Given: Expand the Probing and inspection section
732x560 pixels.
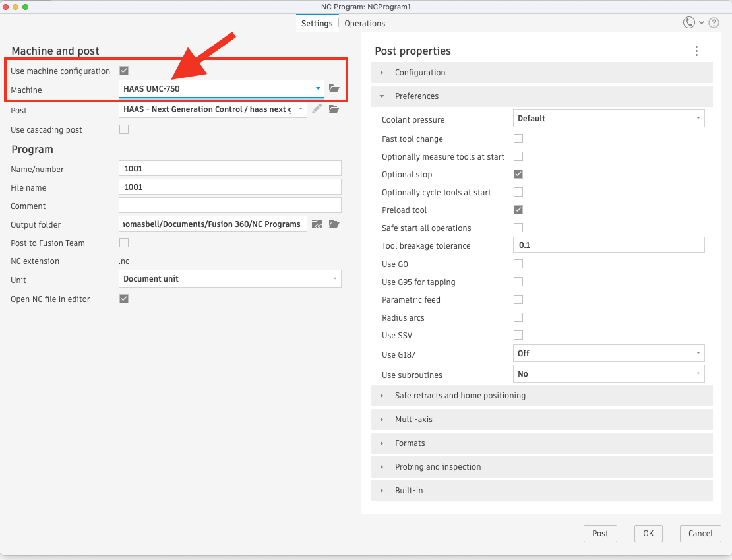Looking at the screenshot, I should pyautogui.click(x=541, y=467).
